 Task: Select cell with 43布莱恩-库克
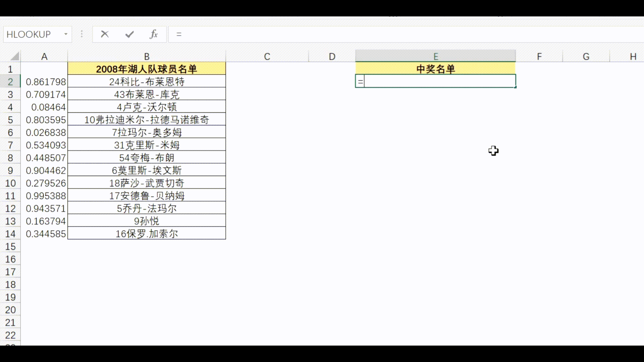(147, 94)
